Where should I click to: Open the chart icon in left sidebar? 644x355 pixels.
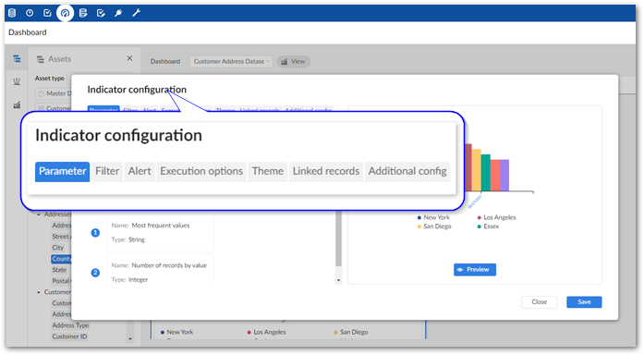(17, 104)
